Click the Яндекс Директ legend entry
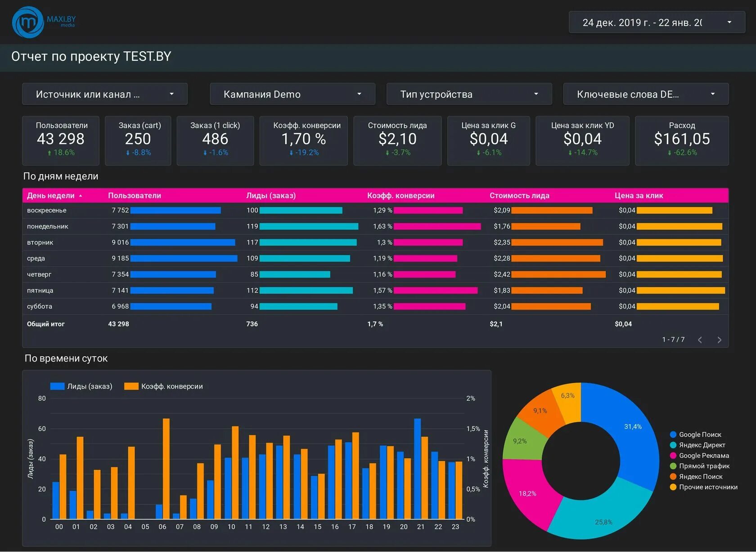This screenshot has width=756, height=552. (x=697, y=445)
